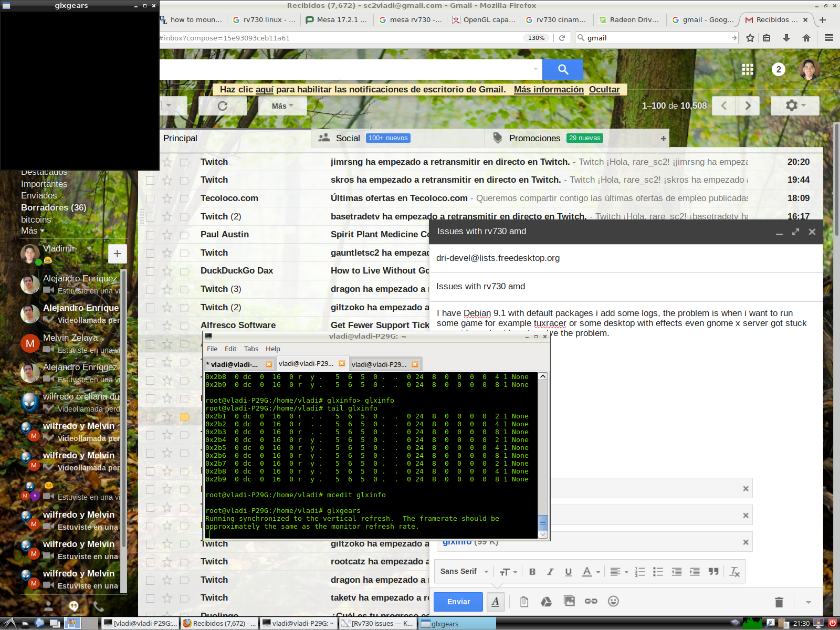Open the Firefox hamburger menu

[x=829, y=38]
